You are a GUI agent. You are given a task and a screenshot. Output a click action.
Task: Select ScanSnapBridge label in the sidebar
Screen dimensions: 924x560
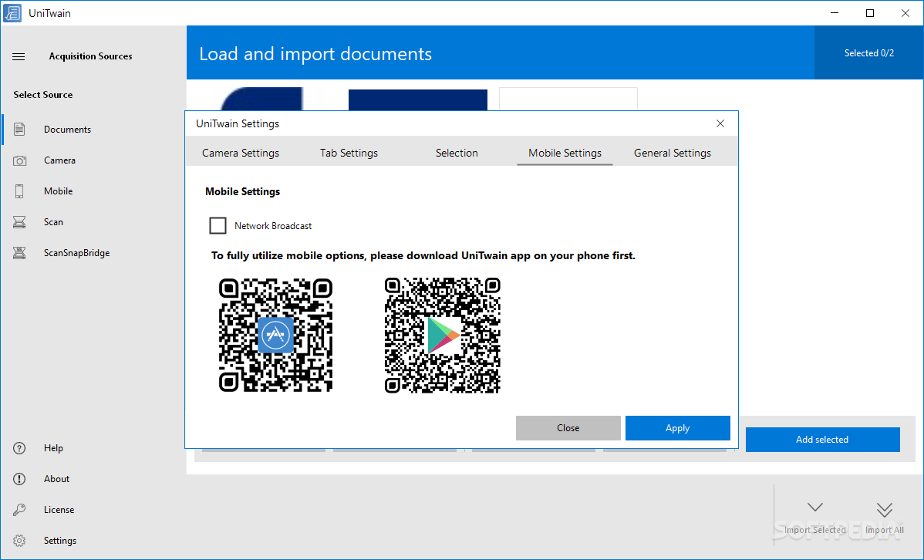pos(76,253)
